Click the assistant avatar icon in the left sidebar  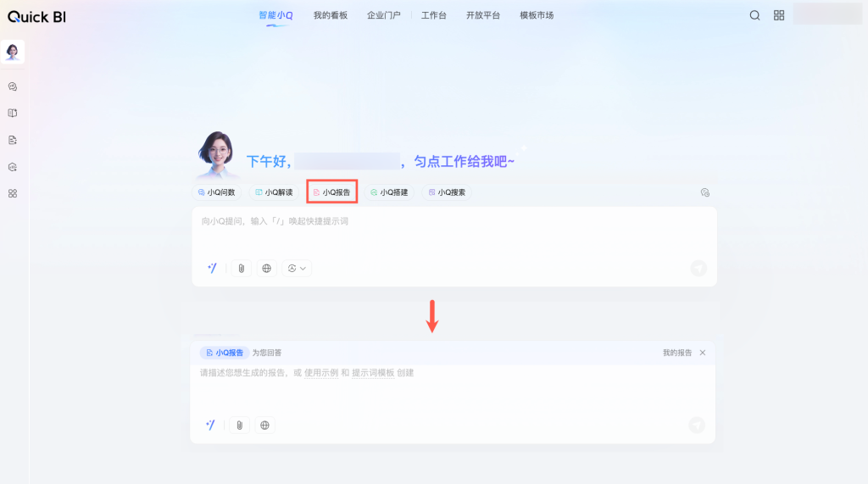coord(13,52)
